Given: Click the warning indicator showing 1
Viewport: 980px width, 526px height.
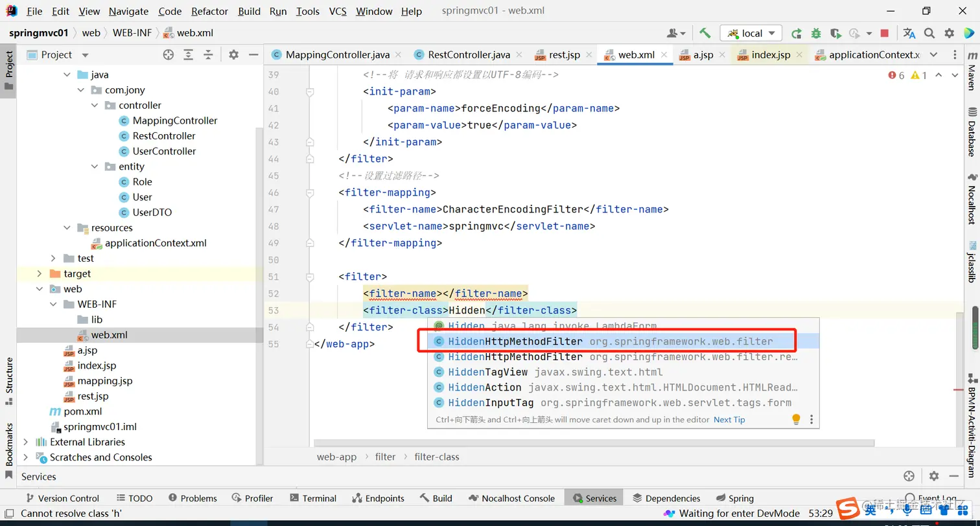Looking at the screenshot, I should (919, 76).
